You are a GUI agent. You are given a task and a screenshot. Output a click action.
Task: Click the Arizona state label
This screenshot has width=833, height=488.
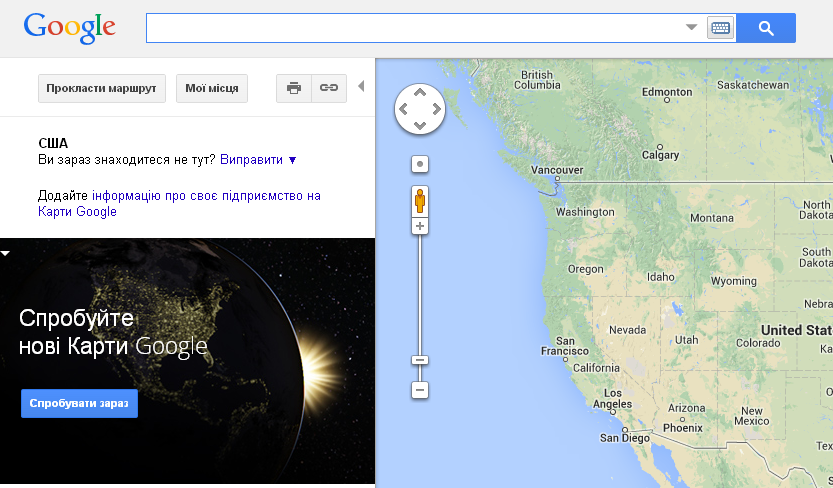(686, 408)
